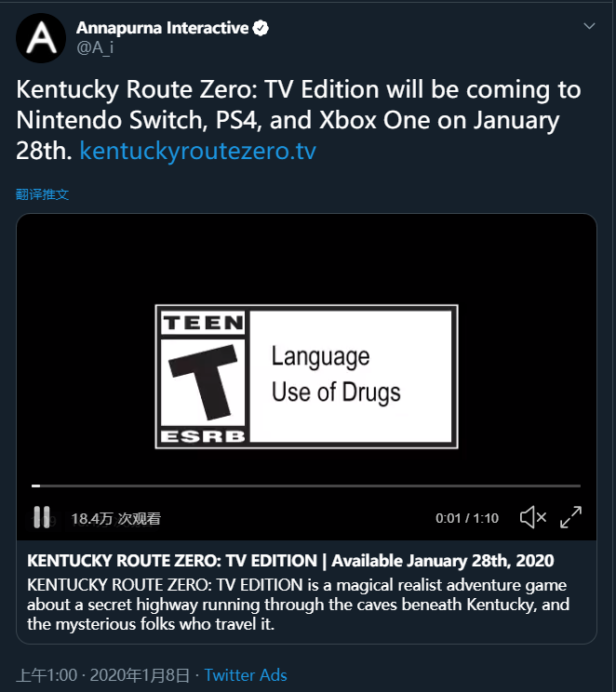Open the Annapurna Interactive display name
Viewport: 616px width, 692px height.
163,28
